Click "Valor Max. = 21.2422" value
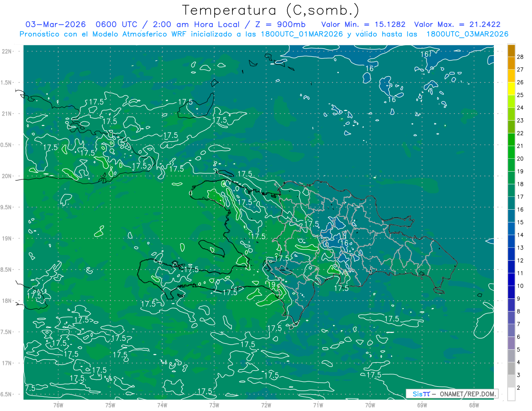The image size is (532, 411). [x=458, y=24]
